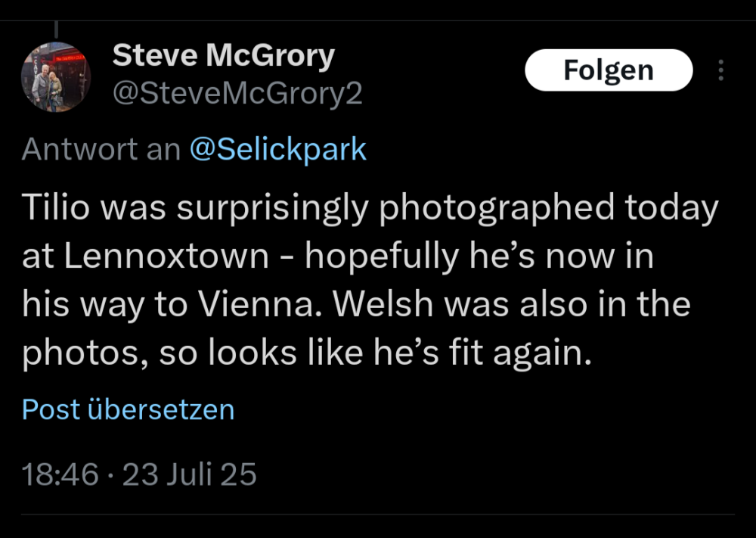Click the 23 Juli 25 date
Image resolution: width=756 pixels, height=538 pixels.
(190, 475)
